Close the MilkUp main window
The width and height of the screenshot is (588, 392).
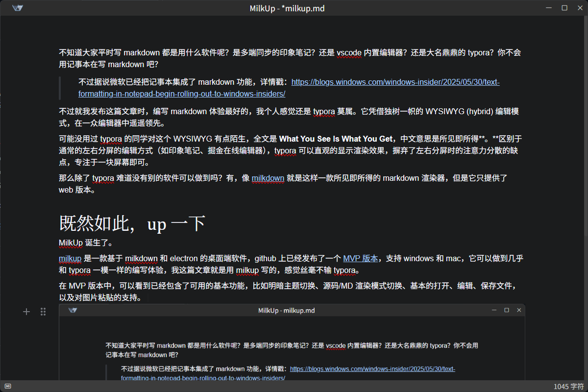[579, 8]
